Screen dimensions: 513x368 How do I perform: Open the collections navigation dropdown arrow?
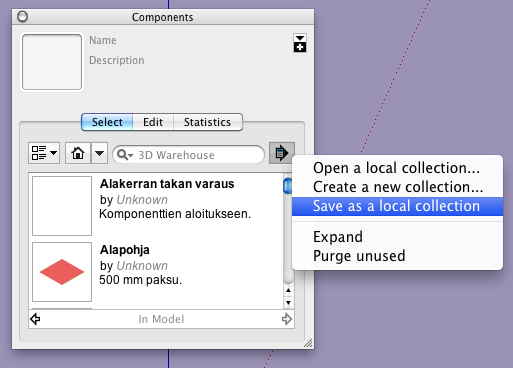pyautogui.click(x=99, y=153)
